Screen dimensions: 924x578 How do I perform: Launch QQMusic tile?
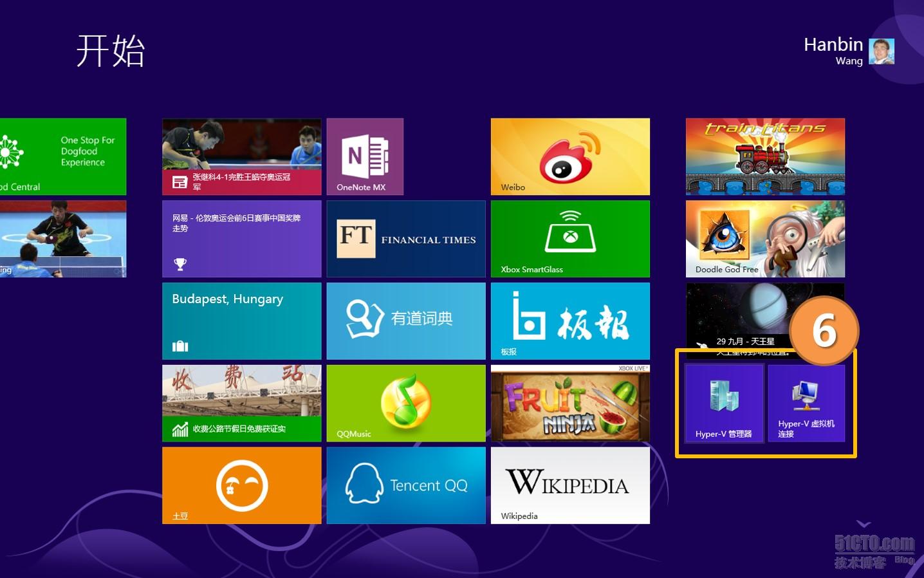tap(406, 404)
